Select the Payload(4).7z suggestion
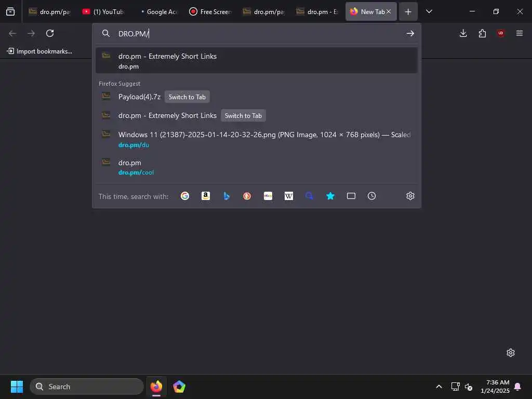 point(257,97)
